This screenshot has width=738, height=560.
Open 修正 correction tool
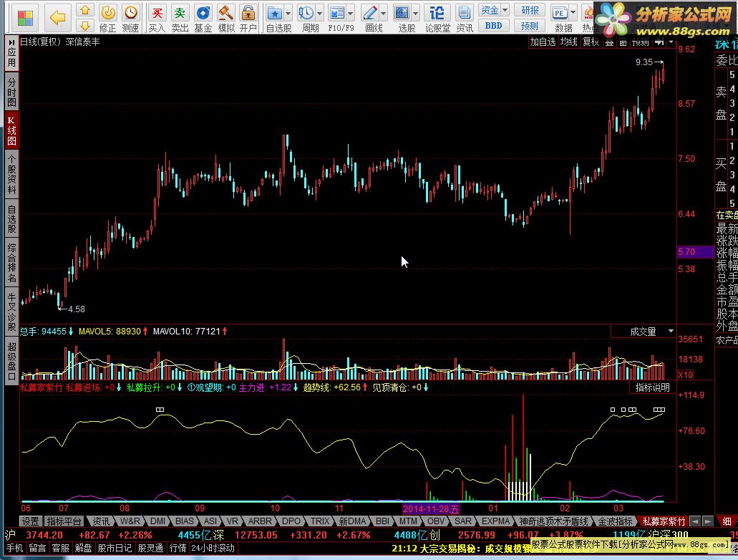click(108, 18)
